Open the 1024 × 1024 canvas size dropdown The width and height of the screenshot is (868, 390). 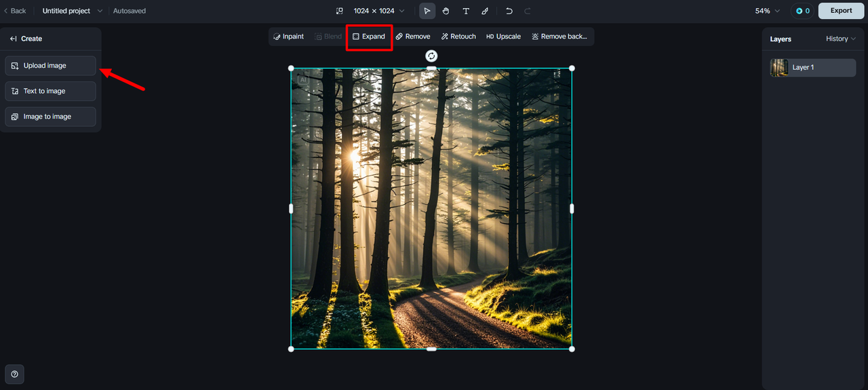tap(379, 11)
